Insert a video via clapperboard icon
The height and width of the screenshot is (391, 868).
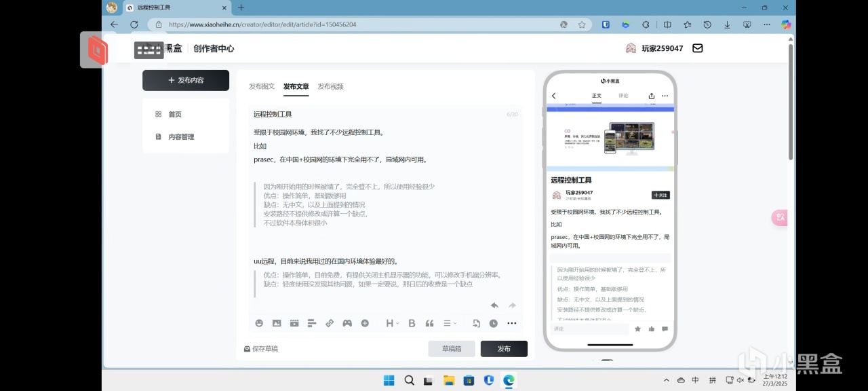[x=294, y=323]
